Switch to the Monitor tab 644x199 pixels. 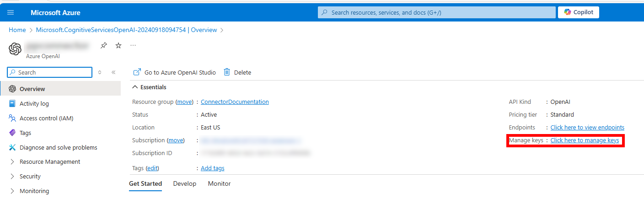pyautogui.click(x=219, y=184)
